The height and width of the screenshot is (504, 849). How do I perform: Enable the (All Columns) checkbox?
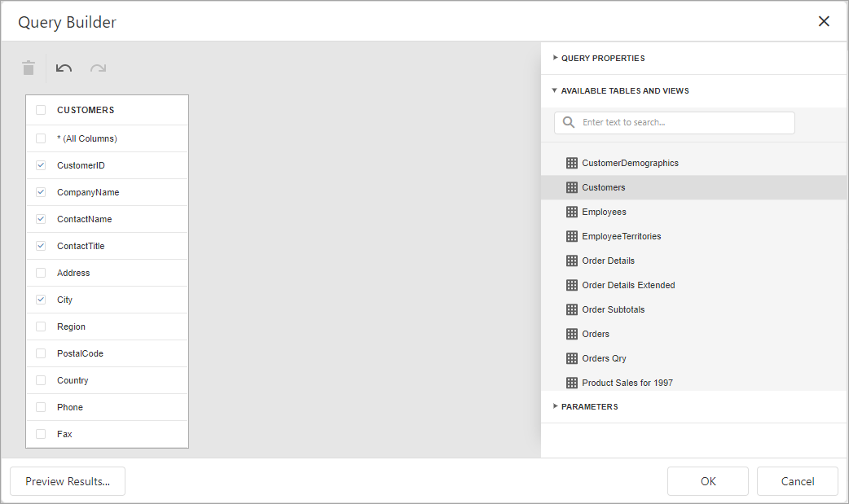tap(41, 138)
